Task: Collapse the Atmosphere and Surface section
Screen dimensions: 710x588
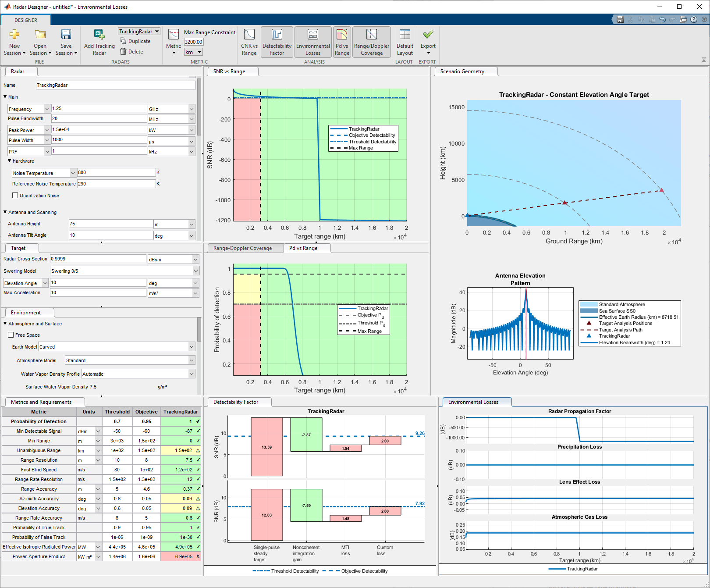Action: [5, 324]
